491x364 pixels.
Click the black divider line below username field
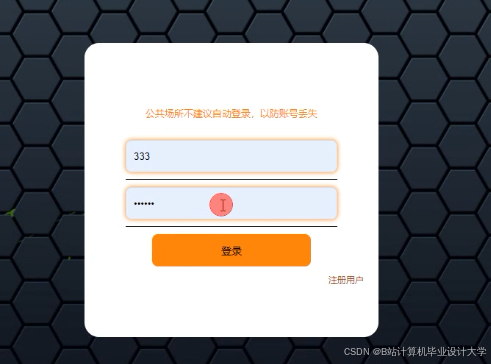(231, 179)
